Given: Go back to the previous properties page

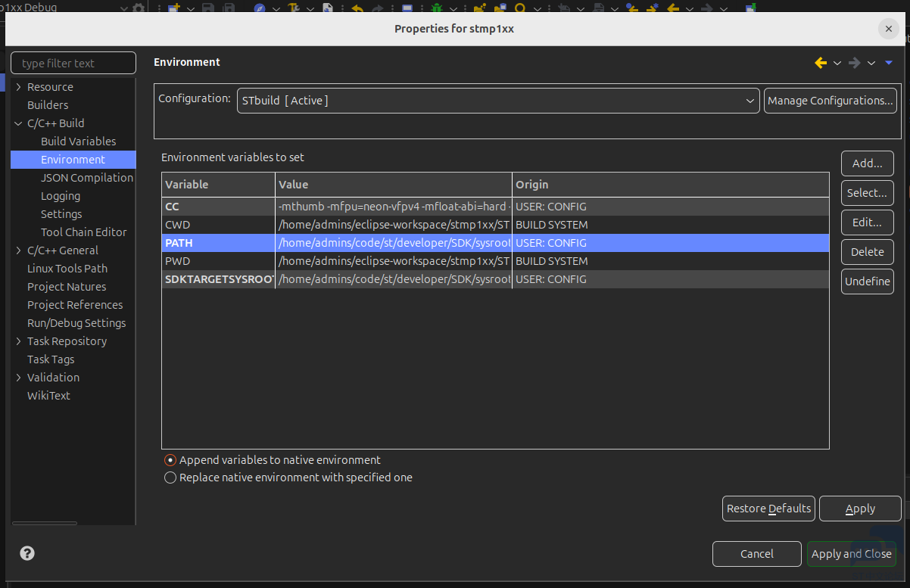Looking at the screenshot, I should point(821,63).
